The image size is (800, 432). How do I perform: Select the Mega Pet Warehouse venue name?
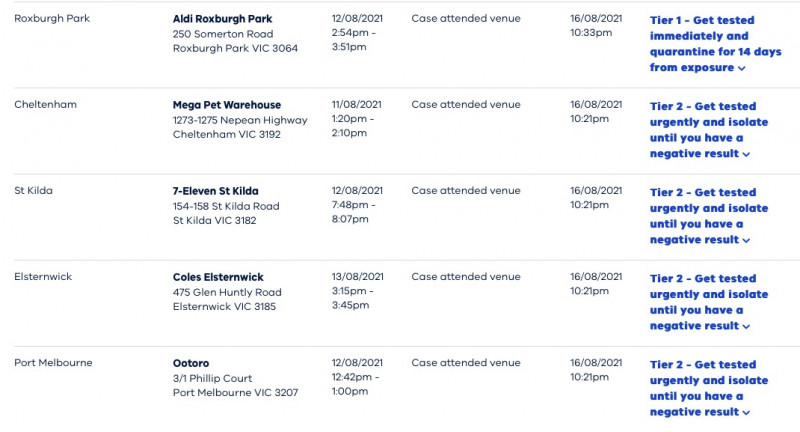point(227,105)
